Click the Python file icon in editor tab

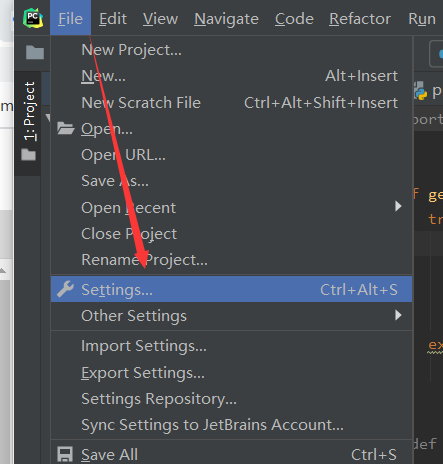(x=421, y=91)
